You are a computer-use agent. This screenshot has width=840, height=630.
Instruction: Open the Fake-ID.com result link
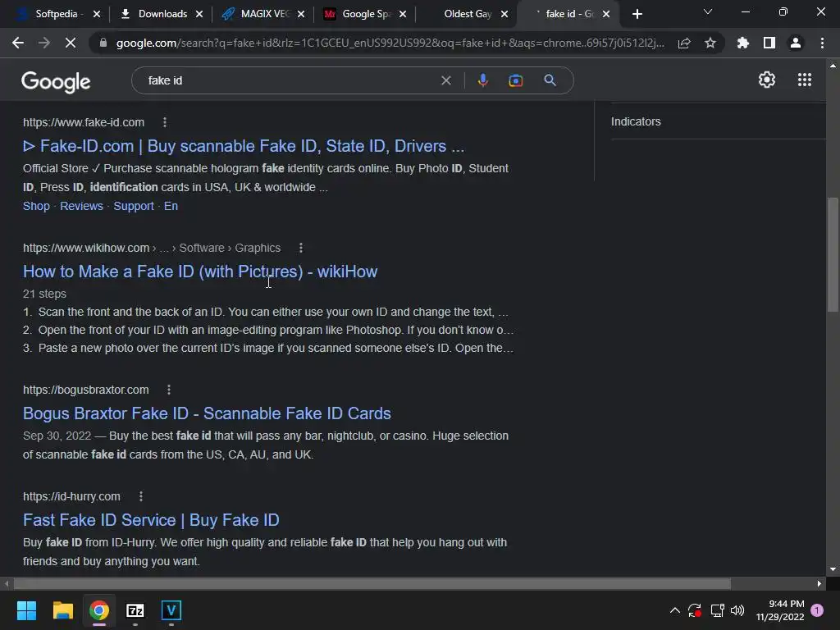[x=244, y=146]
